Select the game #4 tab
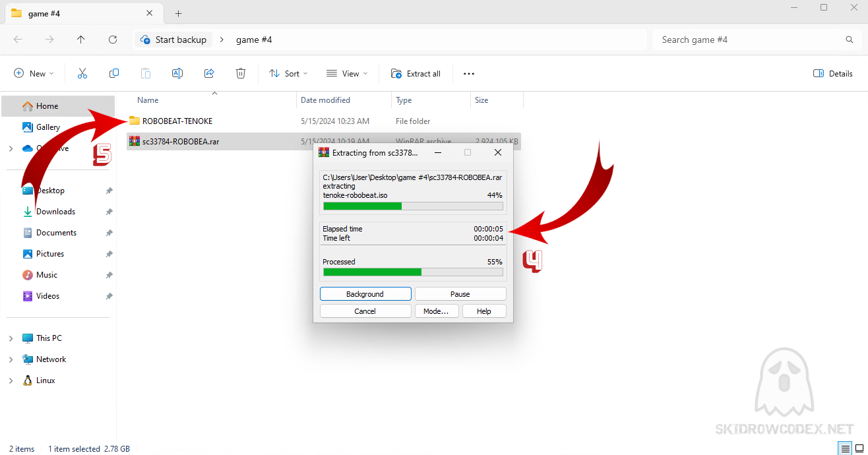 (x=83, y=13)
